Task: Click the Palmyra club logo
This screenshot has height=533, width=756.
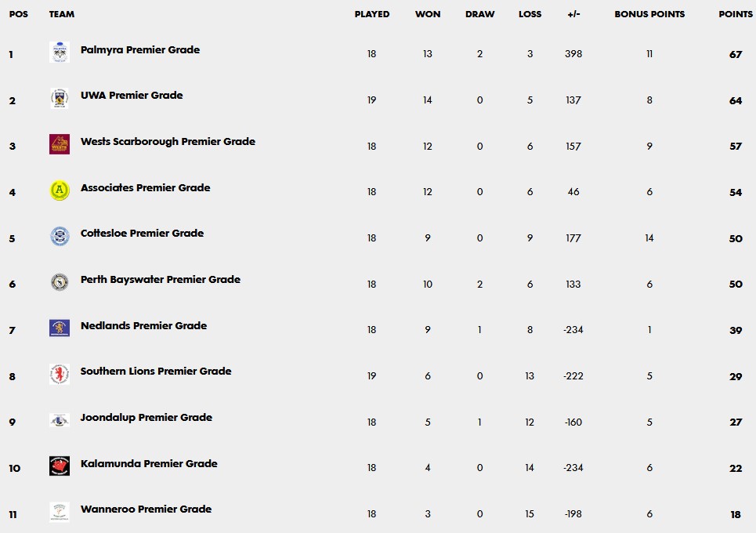Action: coord(60,52)
